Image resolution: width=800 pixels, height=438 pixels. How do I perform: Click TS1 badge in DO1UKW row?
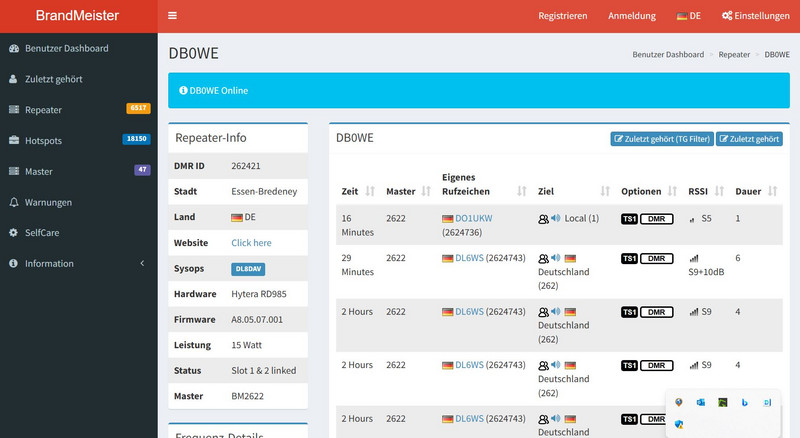(630, 219)
